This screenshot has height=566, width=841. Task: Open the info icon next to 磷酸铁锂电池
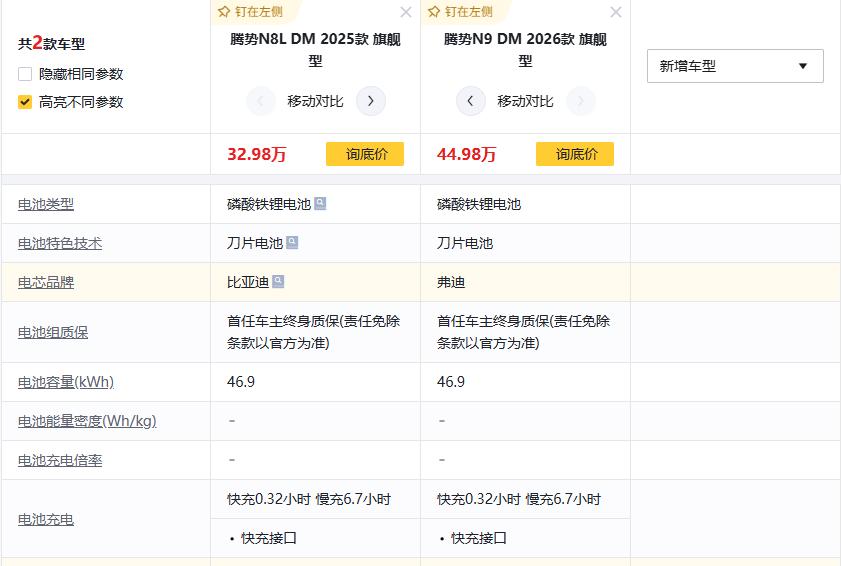point(320,203)
